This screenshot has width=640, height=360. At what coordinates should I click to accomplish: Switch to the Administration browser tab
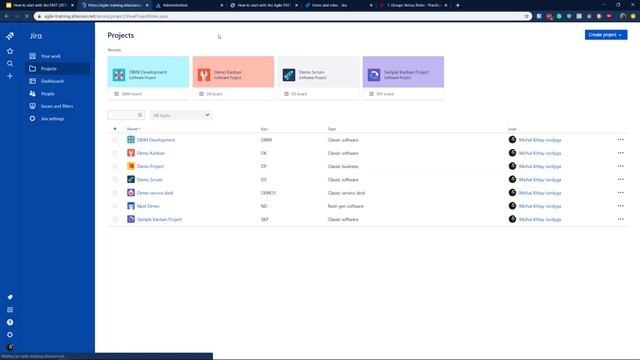point(190,5)
